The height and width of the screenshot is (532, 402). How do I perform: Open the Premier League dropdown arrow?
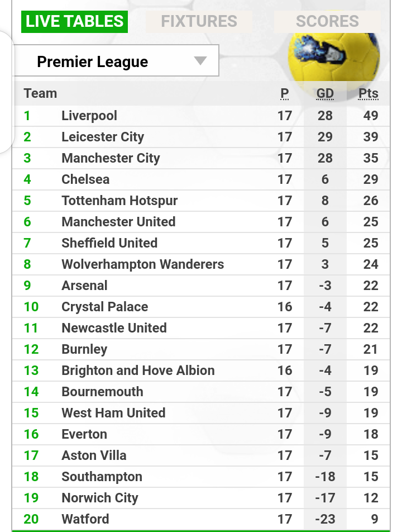click(x=200, y=61)
